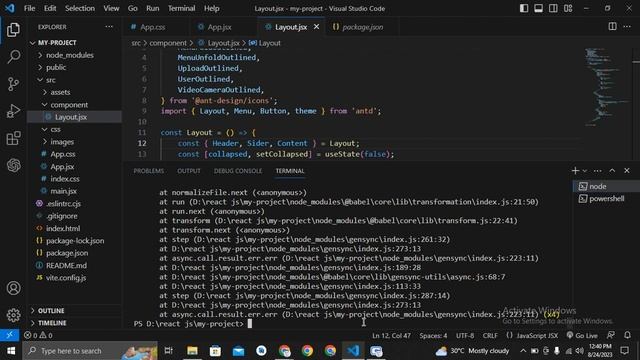Expand the Timeline section
This screenshot has width=640, height=360.
pos(74,323)
